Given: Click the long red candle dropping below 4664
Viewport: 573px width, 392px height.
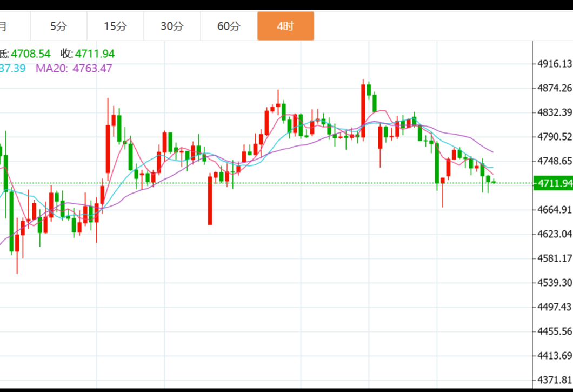Looking at the screenshot, I should coord(210,200).
